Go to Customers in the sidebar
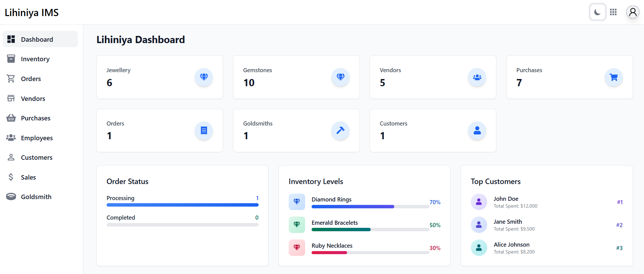Image resolution: width=644 pixels, height=274 pixels. coord(40,157)
